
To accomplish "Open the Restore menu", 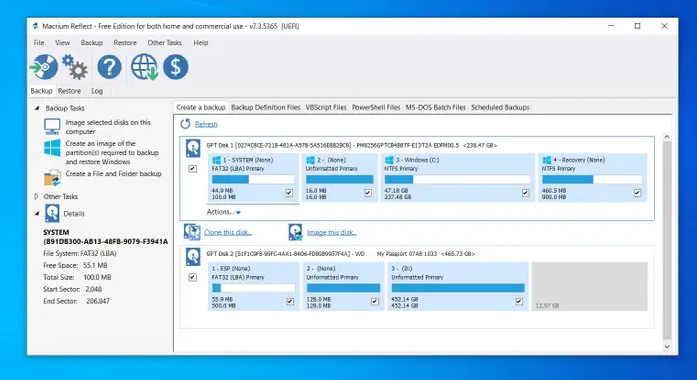I will [125, 43].
